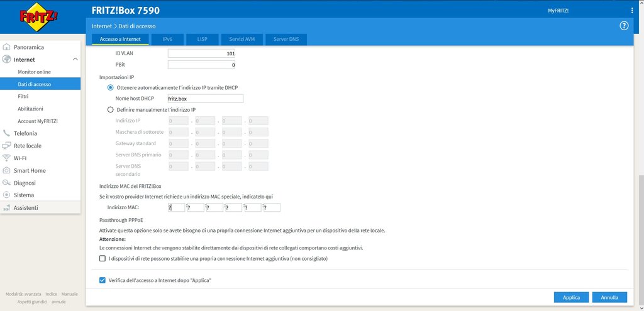Open the Indice footer link
The width and height of the screenshot is (644, 311).
click(x=52, y=294)
